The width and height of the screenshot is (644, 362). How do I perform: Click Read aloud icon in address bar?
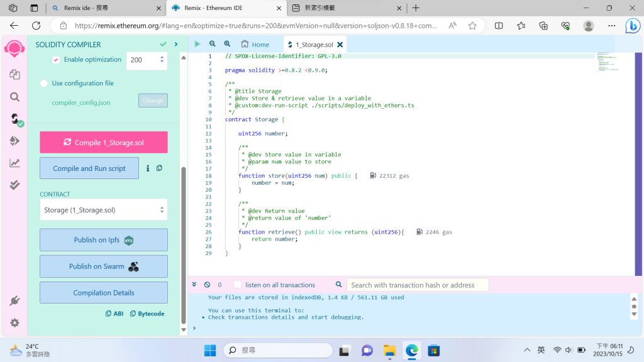[x=452, y=26]
